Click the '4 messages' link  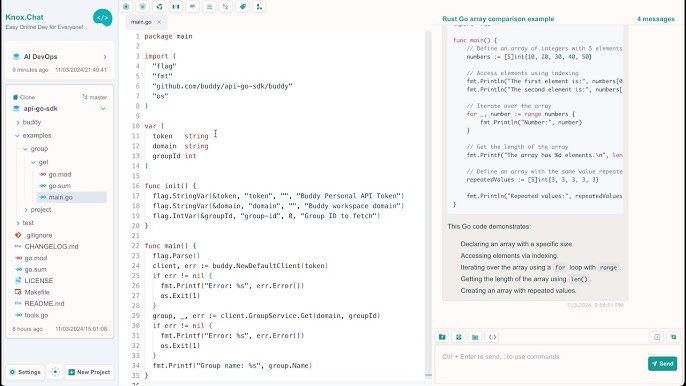tap(655, 19)
